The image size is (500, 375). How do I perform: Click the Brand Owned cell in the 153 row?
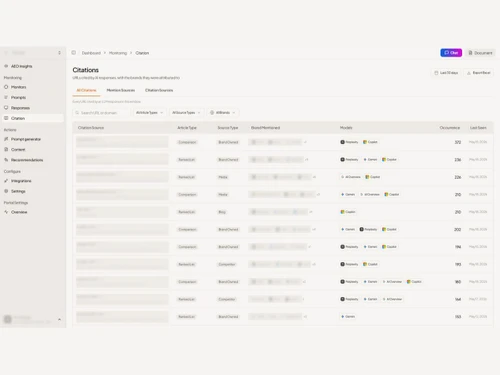[228, 316]
